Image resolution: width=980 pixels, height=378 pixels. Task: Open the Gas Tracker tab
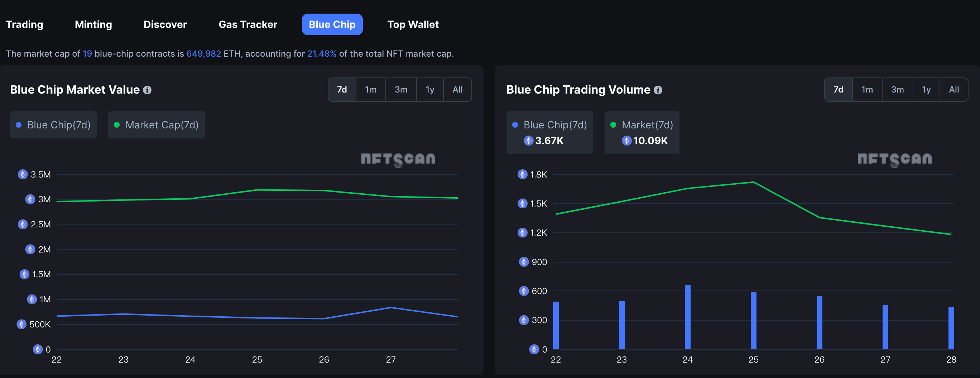(248, 24)
